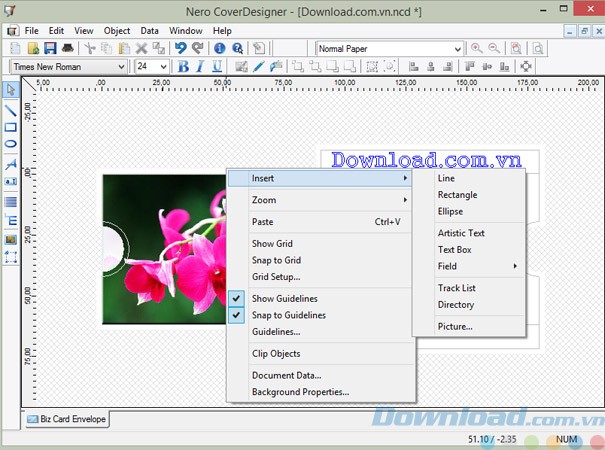The width and height of the screenshot is (605, 450).
Task: Choose Text Box from Insert submenu
Action: [x=454, y=250]
